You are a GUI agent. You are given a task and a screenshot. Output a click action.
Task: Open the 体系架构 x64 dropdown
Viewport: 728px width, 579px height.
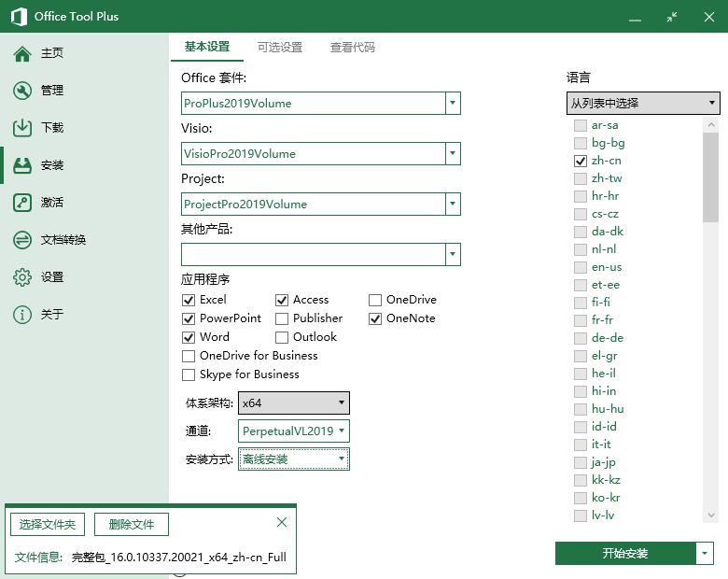[x=294, y=402]
